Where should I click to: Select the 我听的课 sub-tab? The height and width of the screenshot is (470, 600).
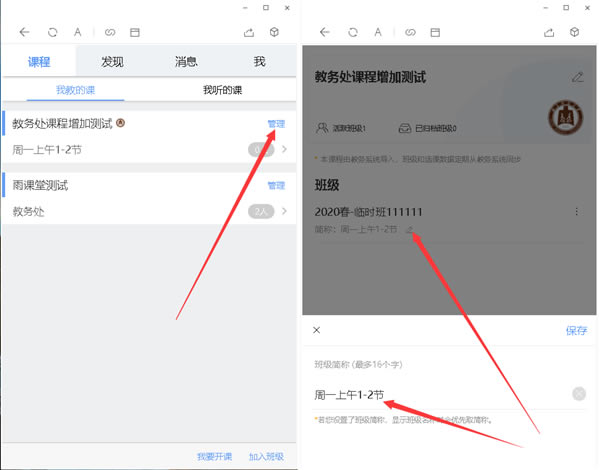[x=223, y=90]
